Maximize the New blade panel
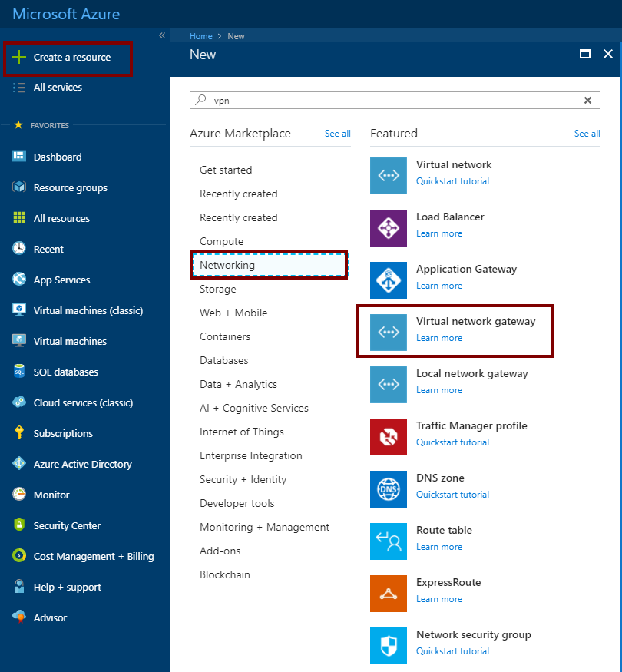Viewport: 622px width, 672px height. point(585,55)
